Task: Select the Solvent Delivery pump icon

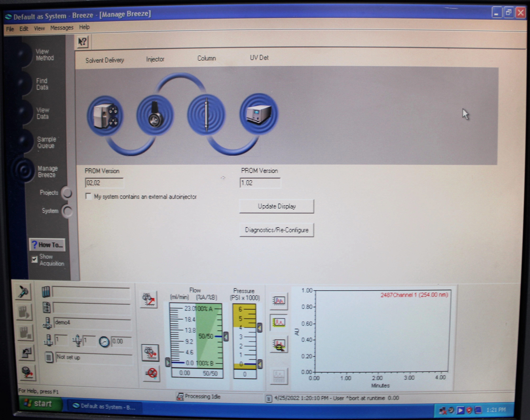Action: tap(105, 116)
